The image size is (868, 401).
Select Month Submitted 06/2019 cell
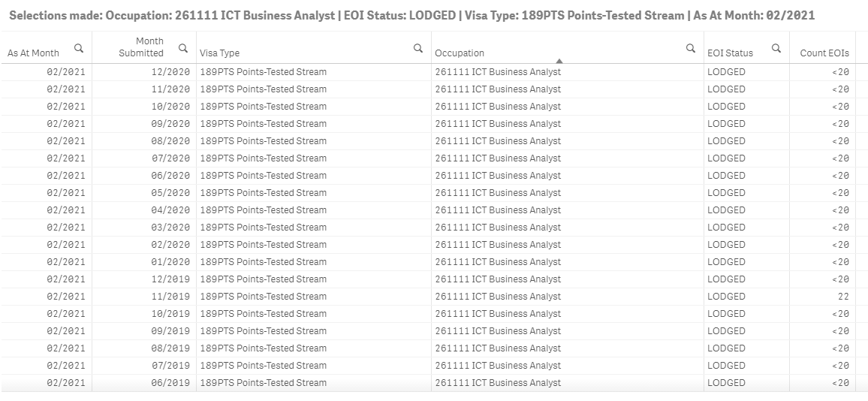coord(172,383)
